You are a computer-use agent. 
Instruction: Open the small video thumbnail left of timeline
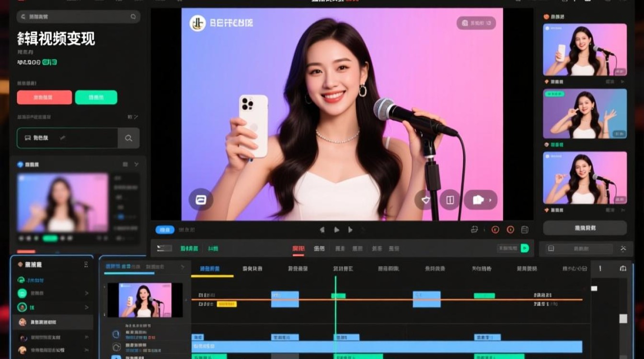pyautogui.click(x=145, y=300)
